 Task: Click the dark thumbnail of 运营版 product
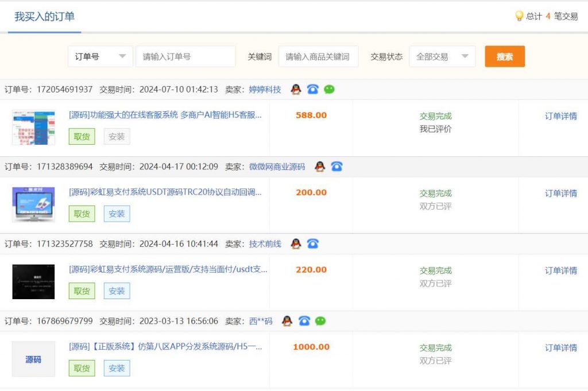[x=33, y=282]
